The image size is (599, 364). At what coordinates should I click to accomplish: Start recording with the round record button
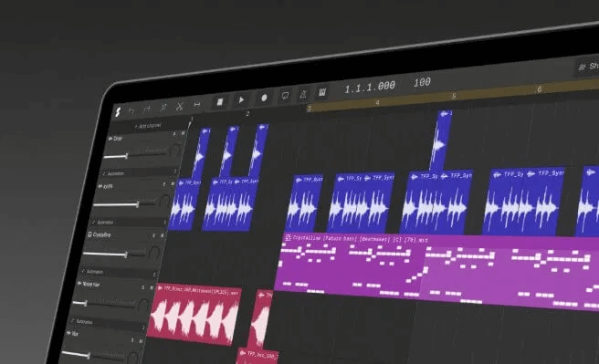[x=264, y=98]
